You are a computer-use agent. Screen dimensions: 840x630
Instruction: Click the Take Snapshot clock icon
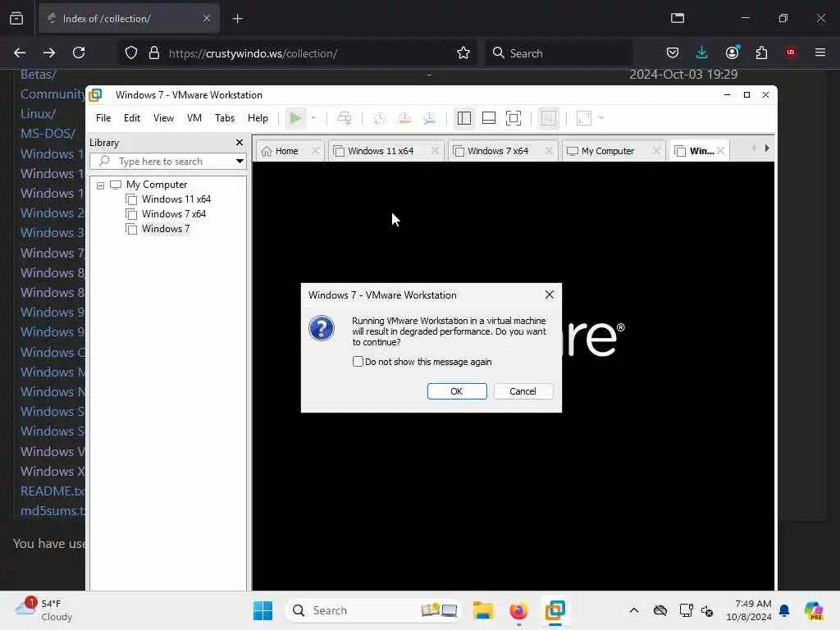point(379,118)
